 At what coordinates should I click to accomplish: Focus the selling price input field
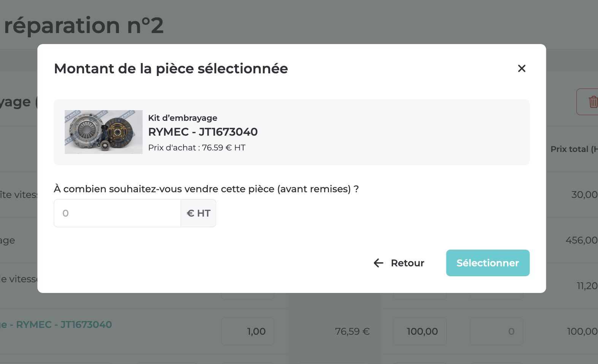(117, 213)
